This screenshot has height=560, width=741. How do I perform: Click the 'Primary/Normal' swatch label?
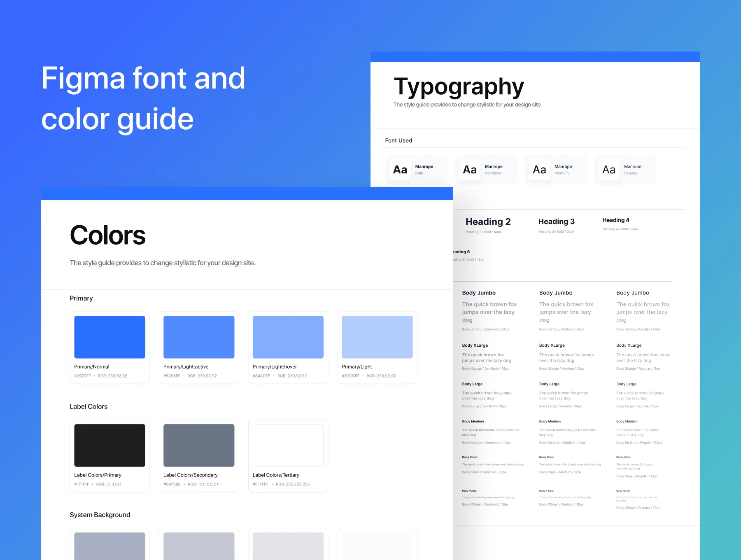pyautogui.click(x=92, y=366)
